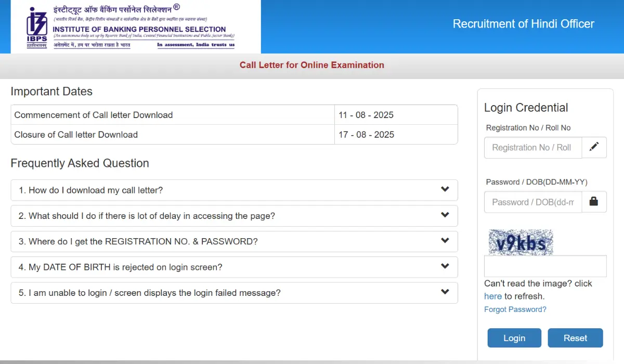624x364 pixels.
Task: Expand FAQ about login failed message
Action: (x=234, y=292)
